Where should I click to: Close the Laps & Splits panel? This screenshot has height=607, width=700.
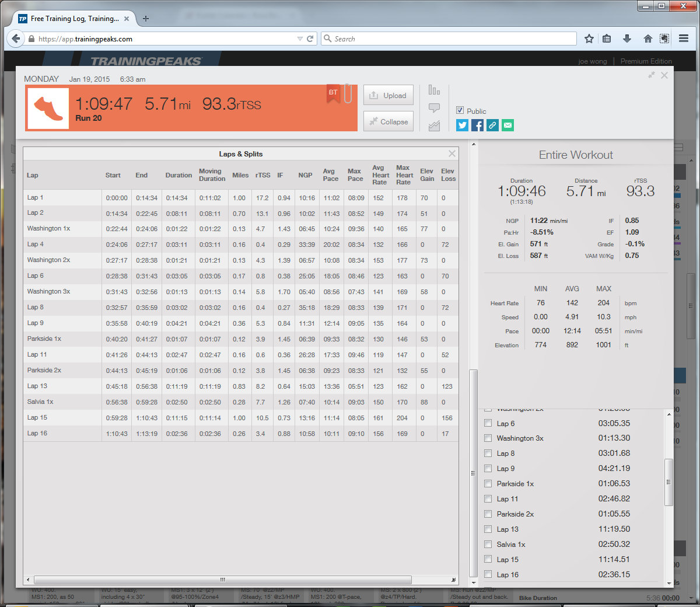pos(452,154)
